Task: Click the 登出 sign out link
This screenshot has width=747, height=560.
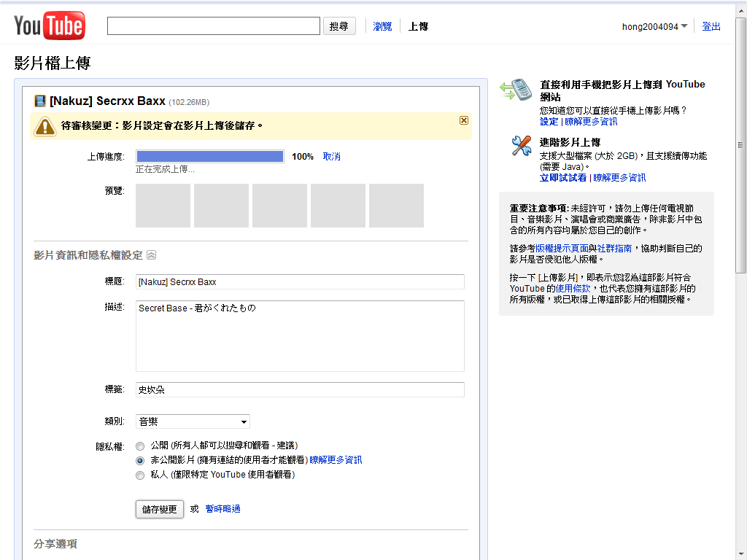Action: tap(711, 26)
